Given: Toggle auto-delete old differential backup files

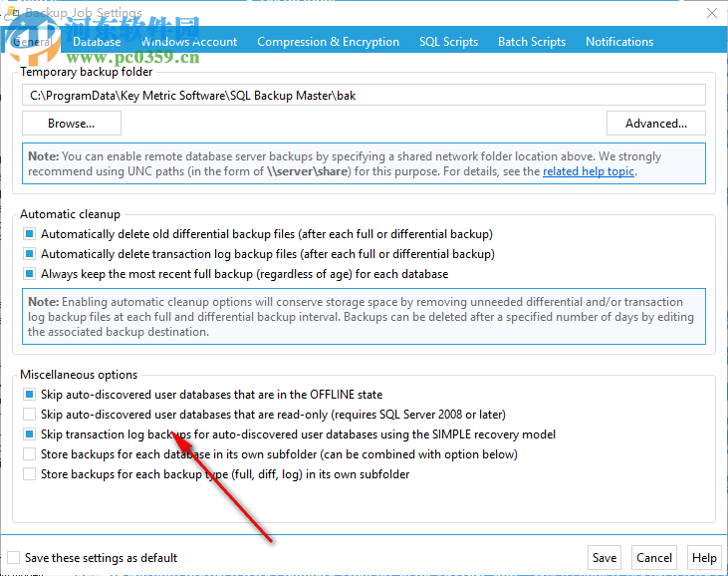Looking at the screenshot, I should coord(29,233).
